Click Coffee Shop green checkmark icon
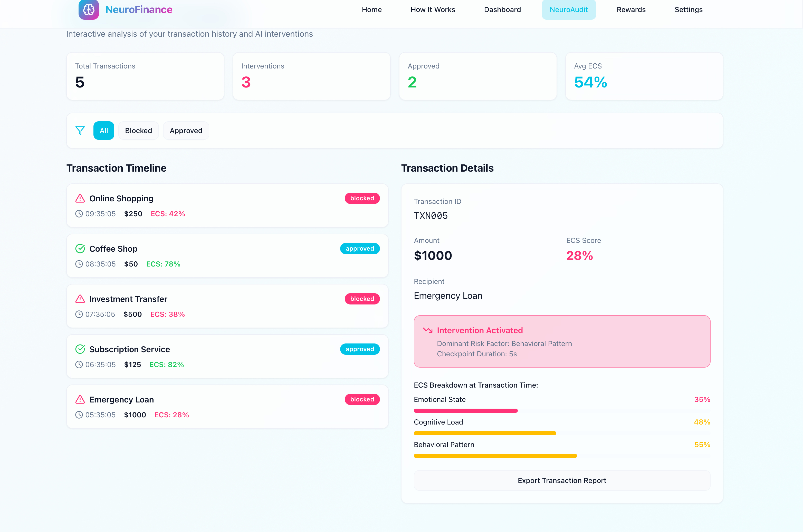 pyautogui.click(x=80, y=249)
